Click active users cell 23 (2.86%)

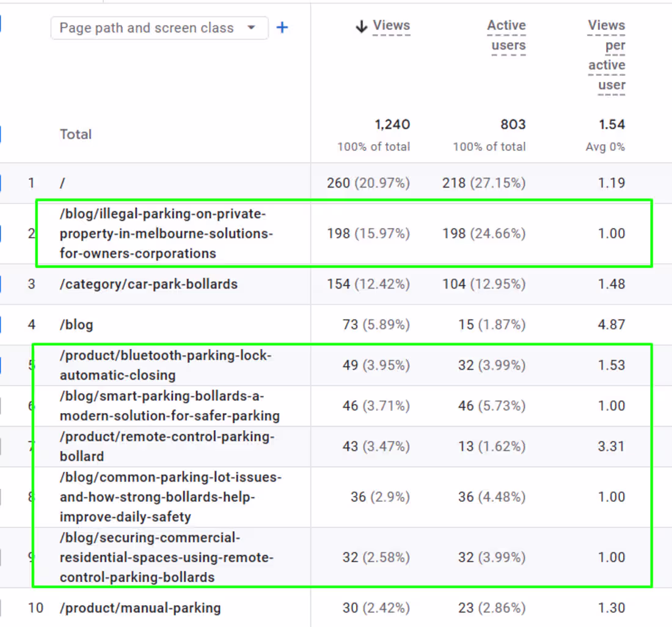pos(492,608)
